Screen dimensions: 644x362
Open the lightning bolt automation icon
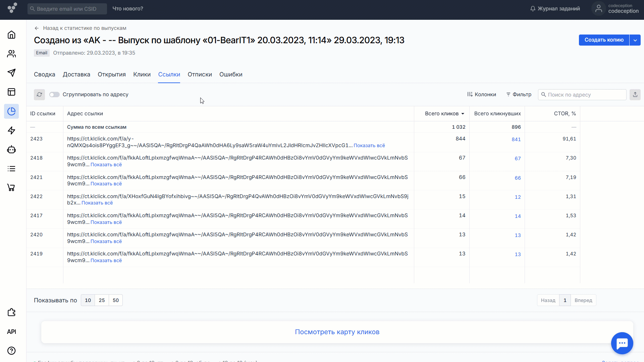11,130
